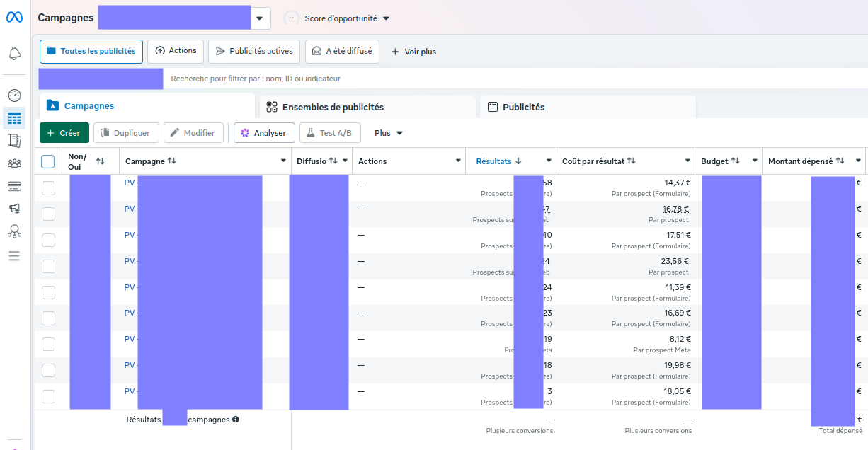Viewport: 868px width, 450px height.
Task: Click the Analyser button
Action: click(263, 133)
